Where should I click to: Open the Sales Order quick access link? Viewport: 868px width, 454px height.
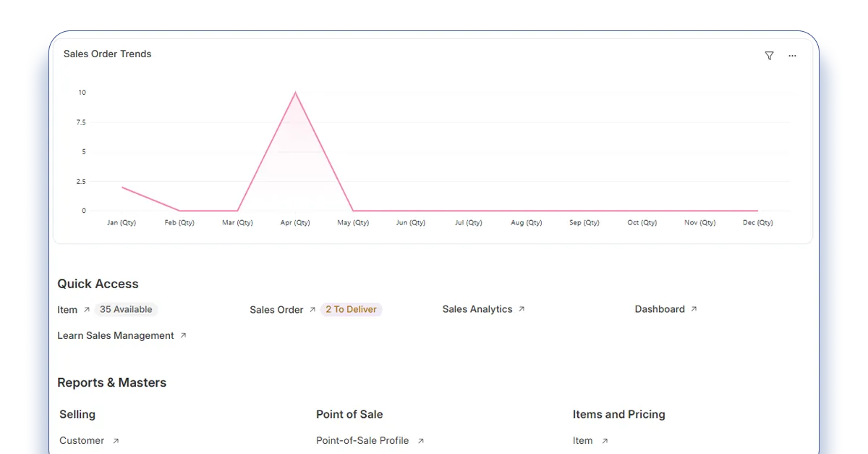pyautogui.click(x=276, y=310)
